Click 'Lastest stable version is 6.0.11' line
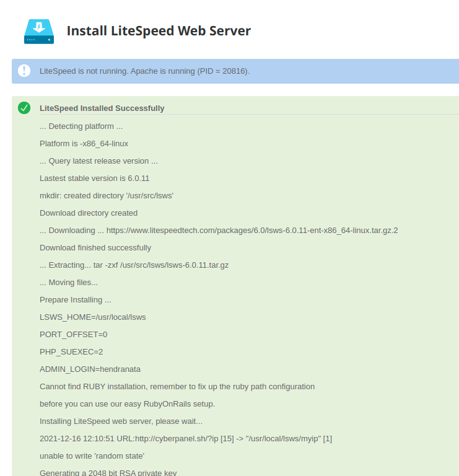The image size is (459, 476). pos(95,178)
